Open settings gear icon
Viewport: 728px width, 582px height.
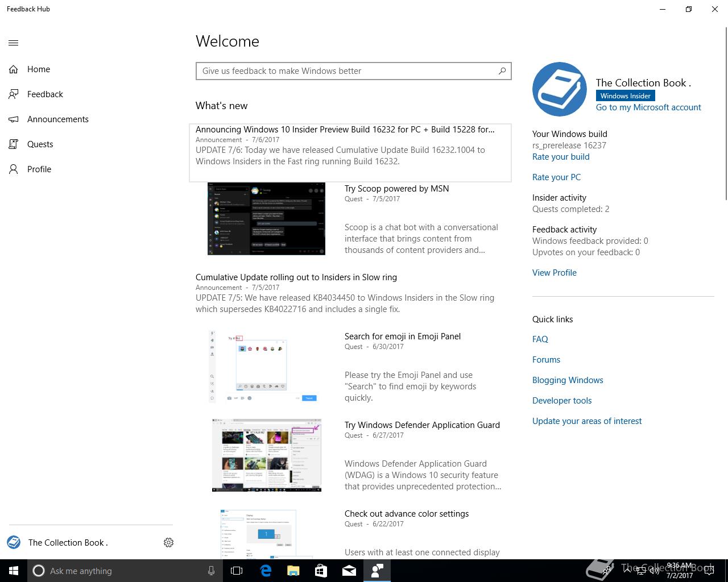click(x=168, y=543)
